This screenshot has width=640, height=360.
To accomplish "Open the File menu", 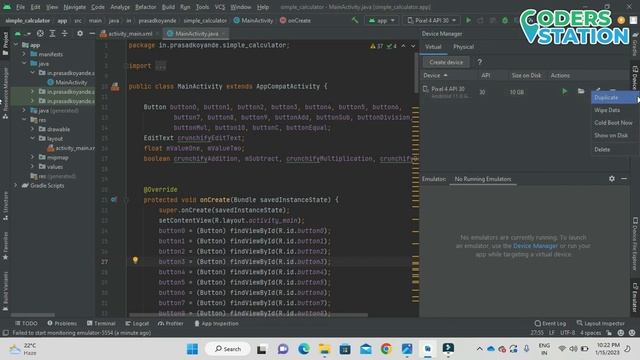I will click(20, 7).
